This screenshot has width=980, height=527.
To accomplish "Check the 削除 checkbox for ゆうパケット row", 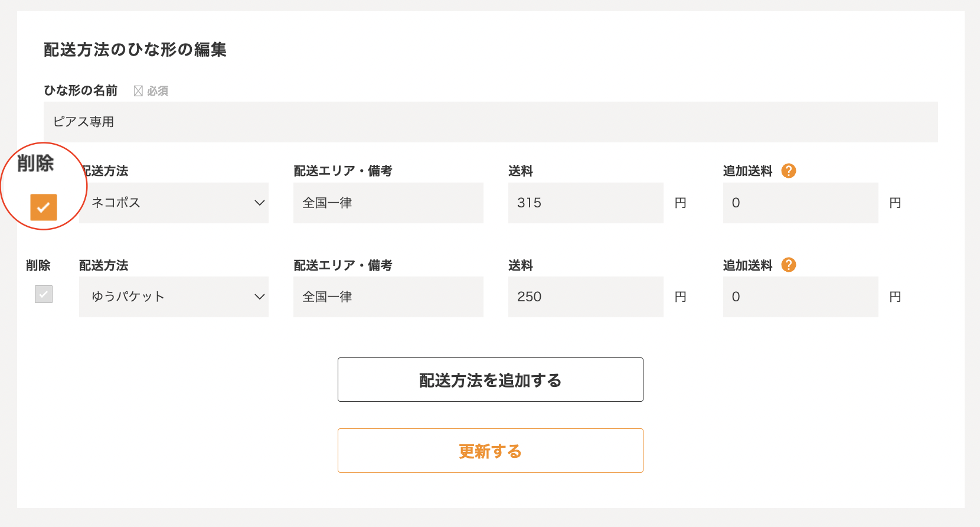I will 44,294.
